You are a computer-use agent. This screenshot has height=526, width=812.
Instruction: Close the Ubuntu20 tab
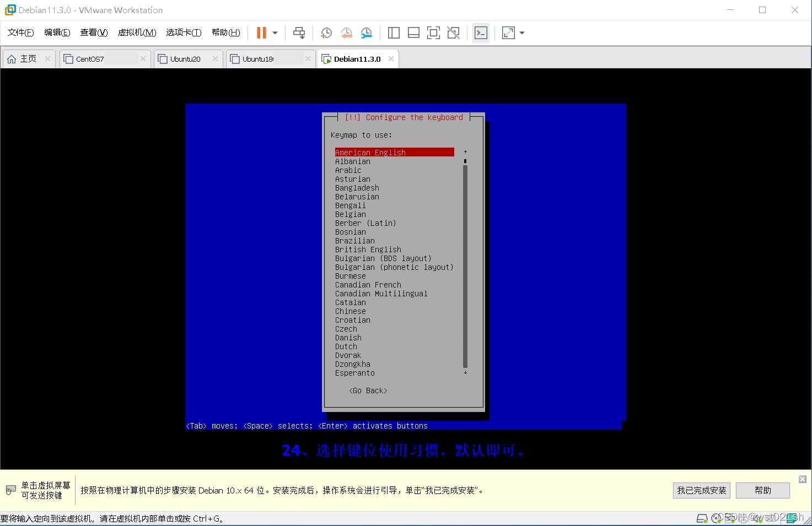pyautogui.click(x=215, y=59)
